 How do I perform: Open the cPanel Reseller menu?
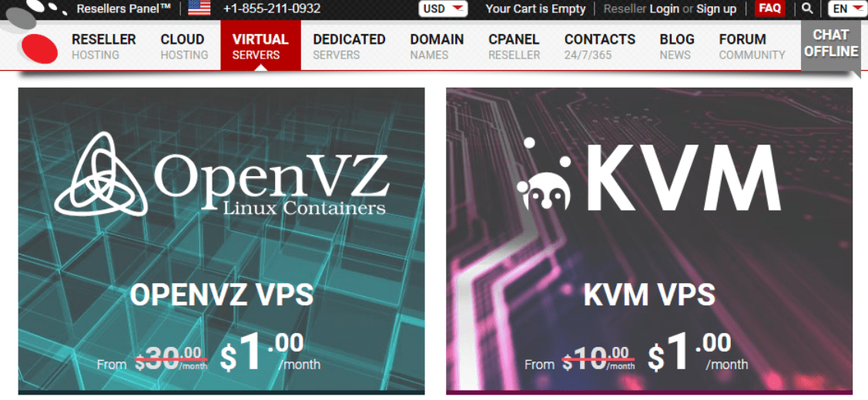coord(514,46)
